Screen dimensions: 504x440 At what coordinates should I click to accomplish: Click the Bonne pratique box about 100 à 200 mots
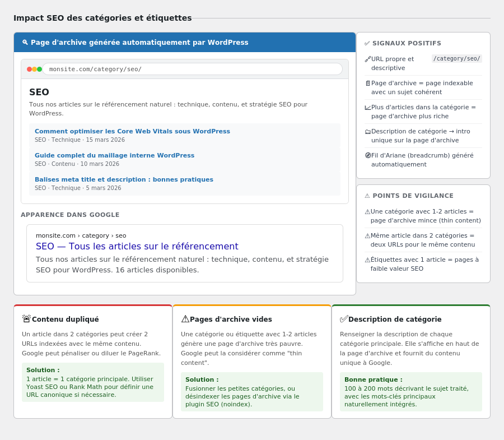[411, 392]
